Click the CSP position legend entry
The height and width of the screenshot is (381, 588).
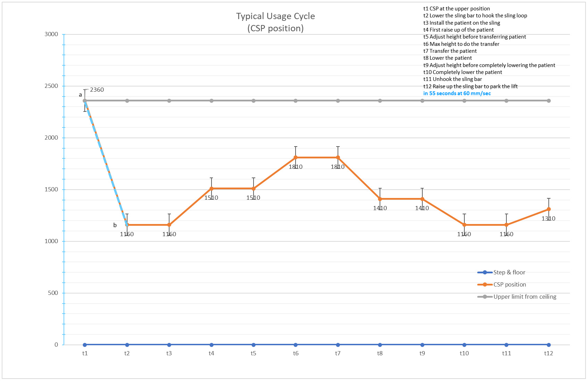(x=502, y=284)
